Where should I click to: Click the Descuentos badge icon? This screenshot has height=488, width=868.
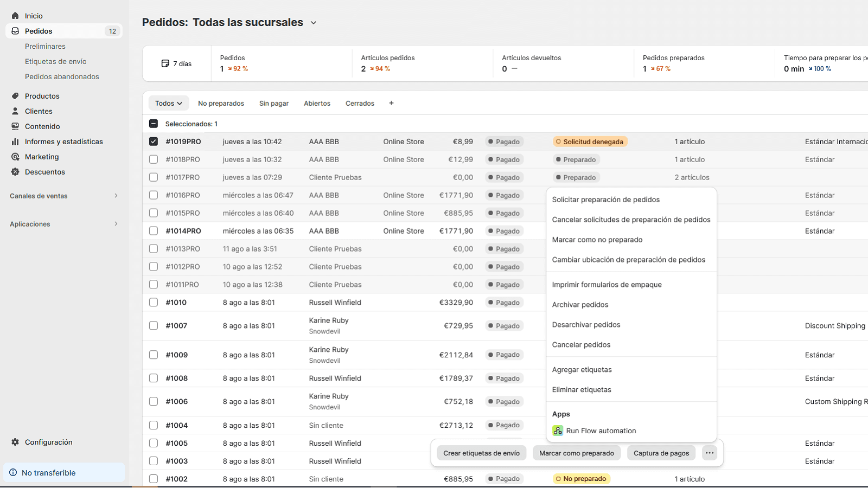coord(15,172)
